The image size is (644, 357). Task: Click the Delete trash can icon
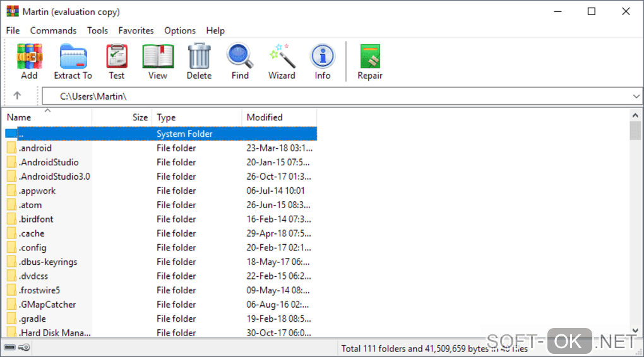click(x=199, y=56)
